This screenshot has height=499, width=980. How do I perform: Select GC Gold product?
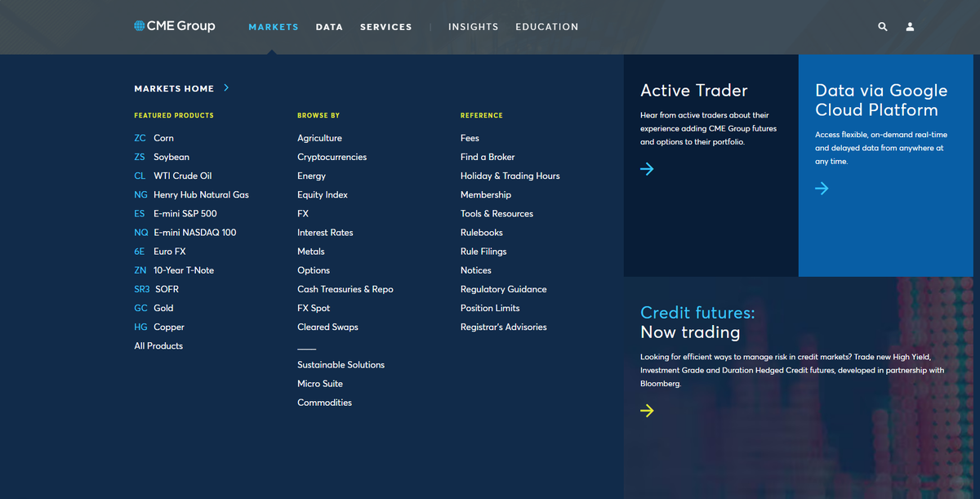(154, 308)
